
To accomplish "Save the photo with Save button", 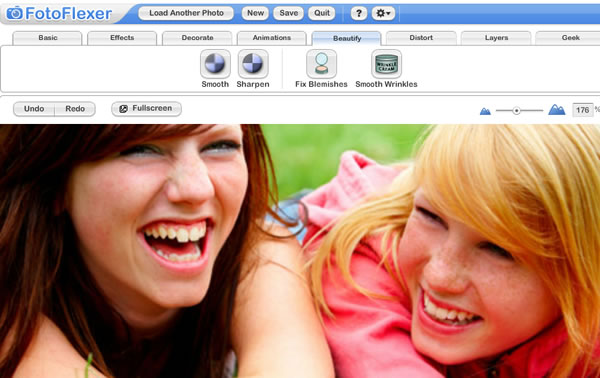I will point(289,13).
